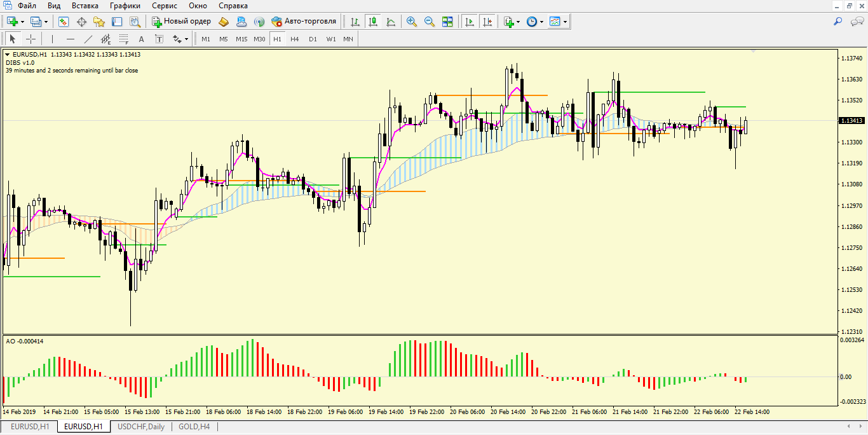Tile chart windows with grid icon
This screenshot has width=868, height=435.
[x=447, y=22]
